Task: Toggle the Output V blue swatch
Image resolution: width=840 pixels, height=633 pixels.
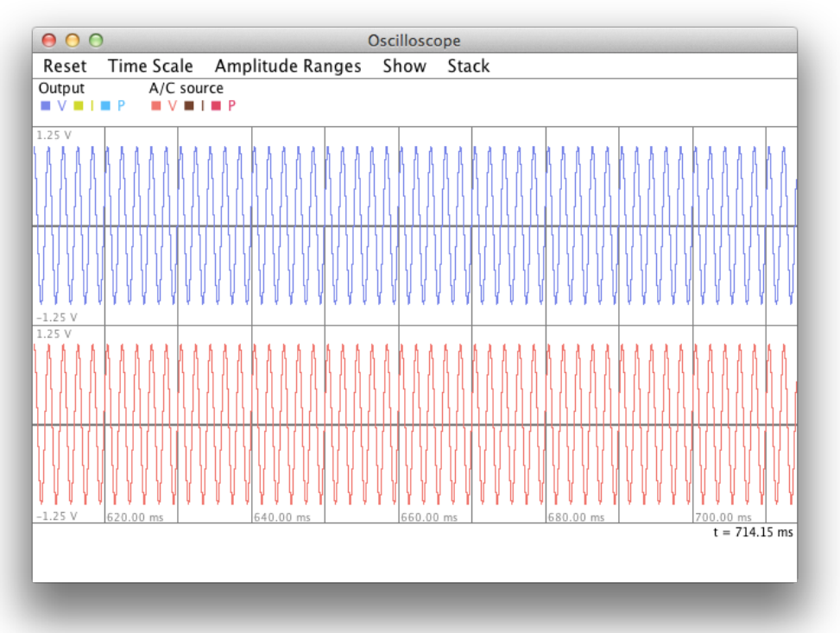Action: click(x=46, y=105)
